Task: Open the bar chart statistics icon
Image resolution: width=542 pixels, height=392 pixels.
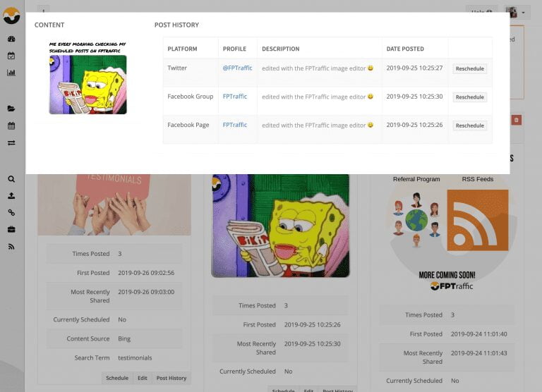Action: point(11,73)
